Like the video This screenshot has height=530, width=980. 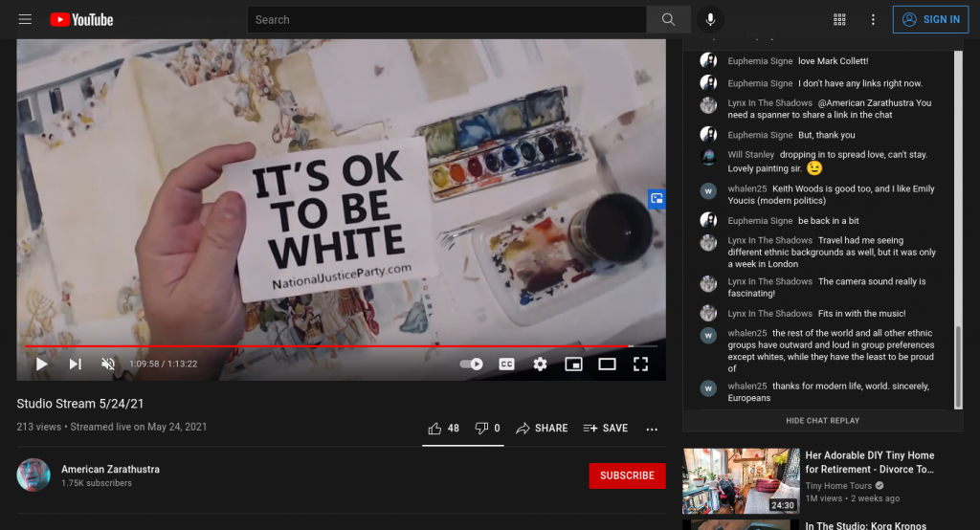coord(444,429)
